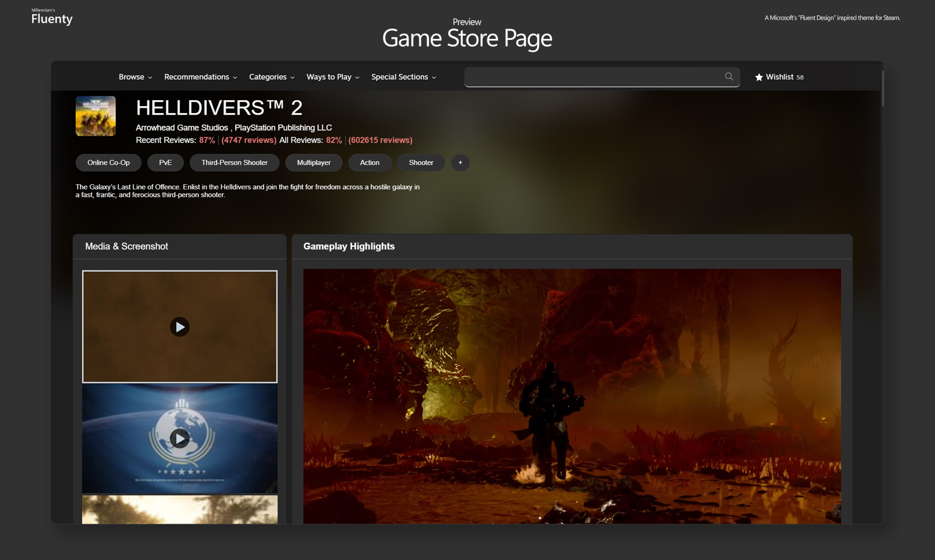Play the blue Super Earth globe video
The image size is (935, 560).
coord(180,439)
